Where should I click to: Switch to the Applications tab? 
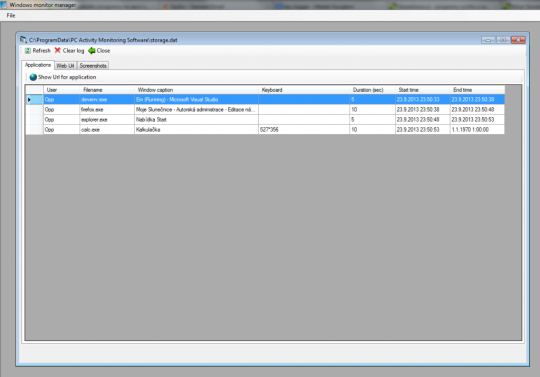(38, 65)
